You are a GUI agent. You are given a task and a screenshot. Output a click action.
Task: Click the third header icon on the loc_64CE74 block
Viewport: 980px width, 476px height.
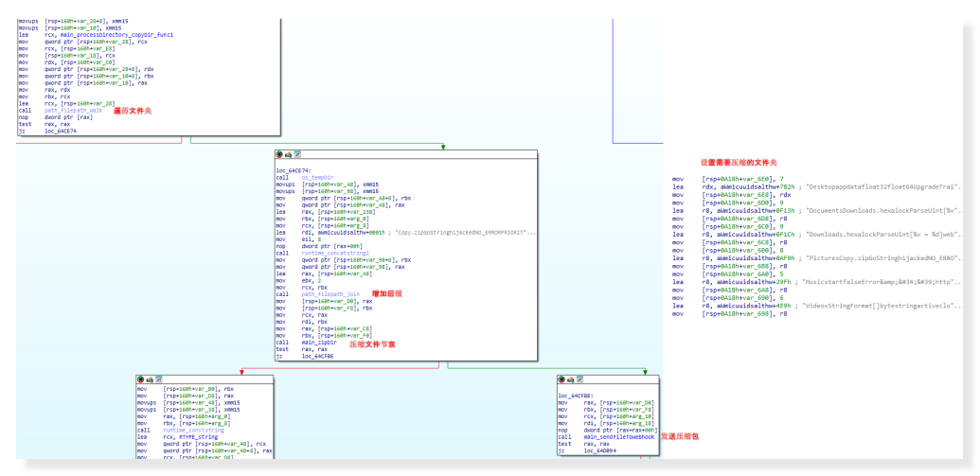(297, 153)
